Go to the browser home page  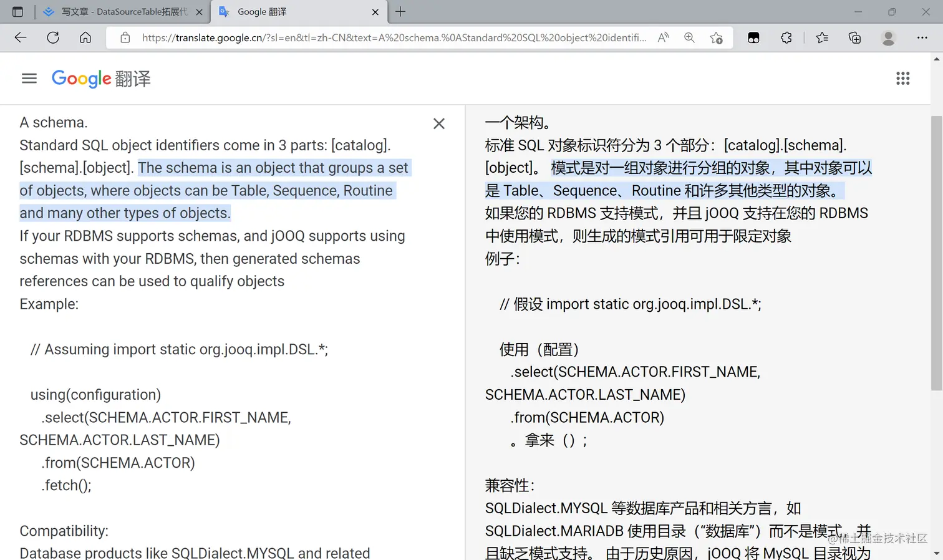coord(85,37)
